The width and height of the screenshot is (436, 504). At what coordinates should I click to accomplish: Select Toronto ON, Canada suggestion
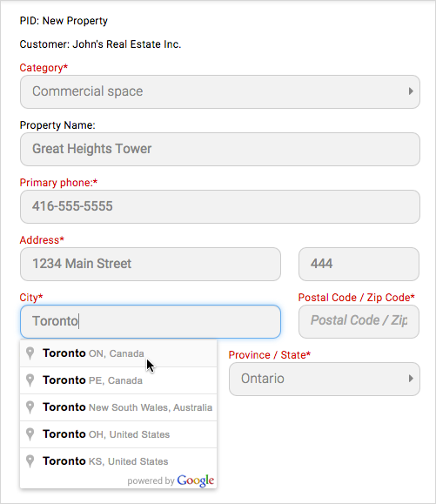(118, 353)
